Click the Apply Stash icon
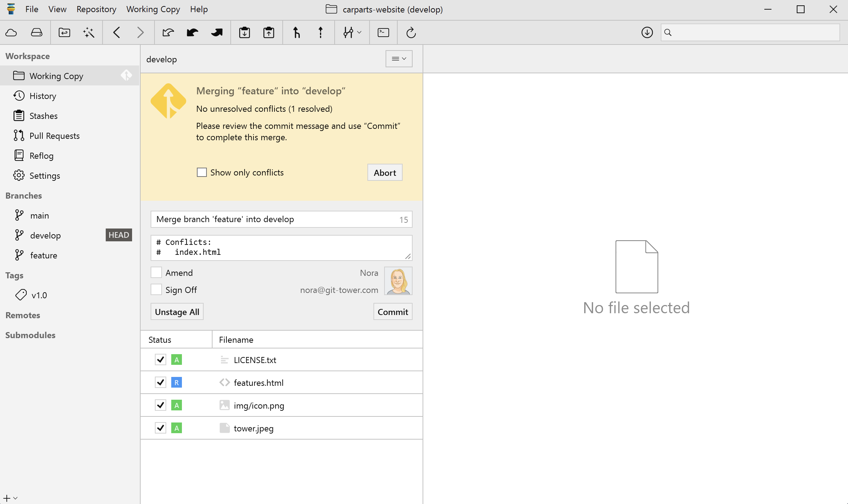This screenshot has height=504, width=848. (269, 33)
